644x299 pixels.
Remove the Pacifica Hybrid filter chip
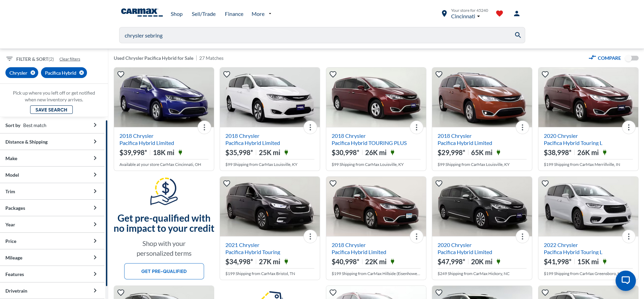point(82,73)
